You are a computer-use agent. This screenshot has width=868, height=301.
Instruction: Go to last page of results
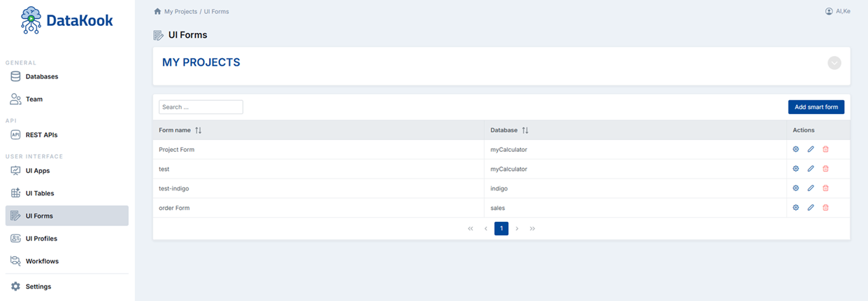tap(533, 229)
